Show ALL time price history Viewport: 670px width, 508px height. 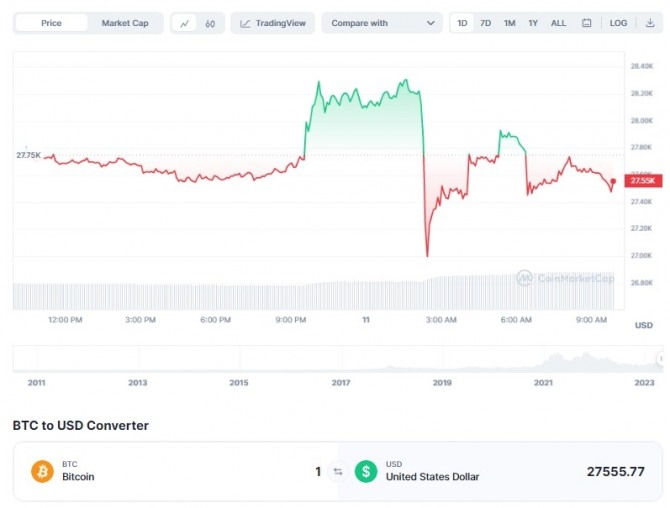click(558, 23)
